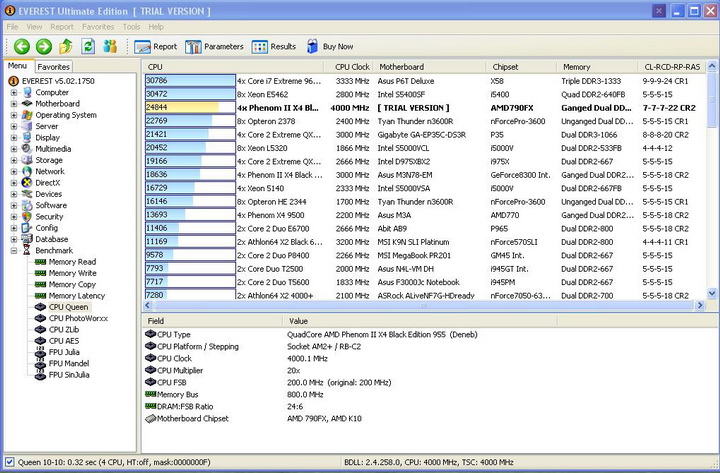Click the 24844 yellow score bar

(190, 107)
